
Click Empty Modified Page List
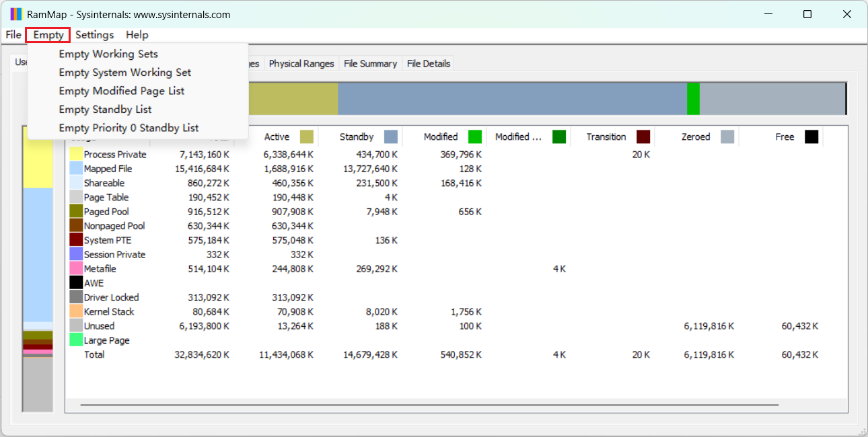pos(121,91)
